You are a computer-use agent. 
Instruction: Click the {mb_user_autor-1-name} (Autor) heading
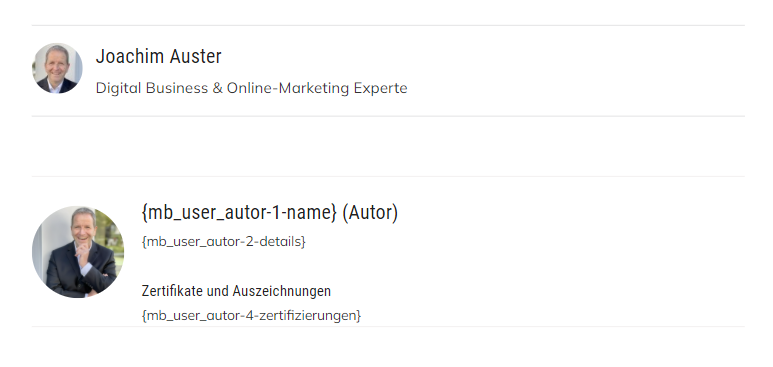coord(270,213)
